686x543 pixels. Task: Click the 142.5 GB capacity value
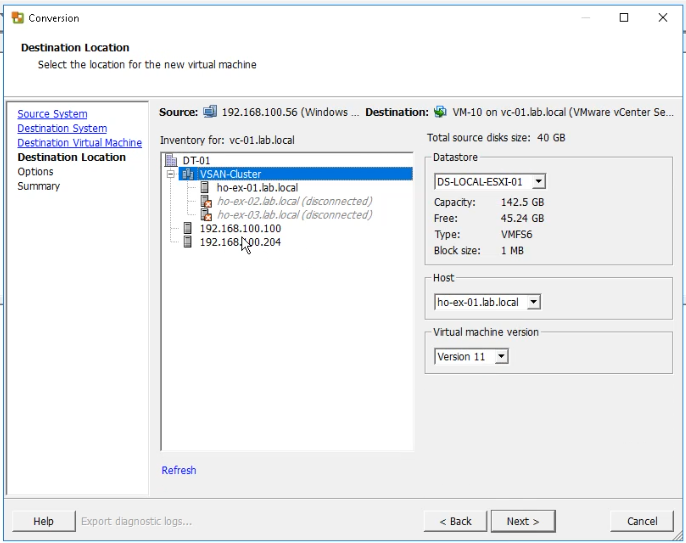point(522,202)
